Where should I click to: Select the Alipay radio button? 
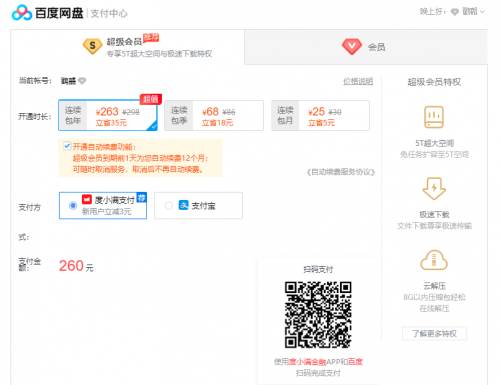pos(169,205)
